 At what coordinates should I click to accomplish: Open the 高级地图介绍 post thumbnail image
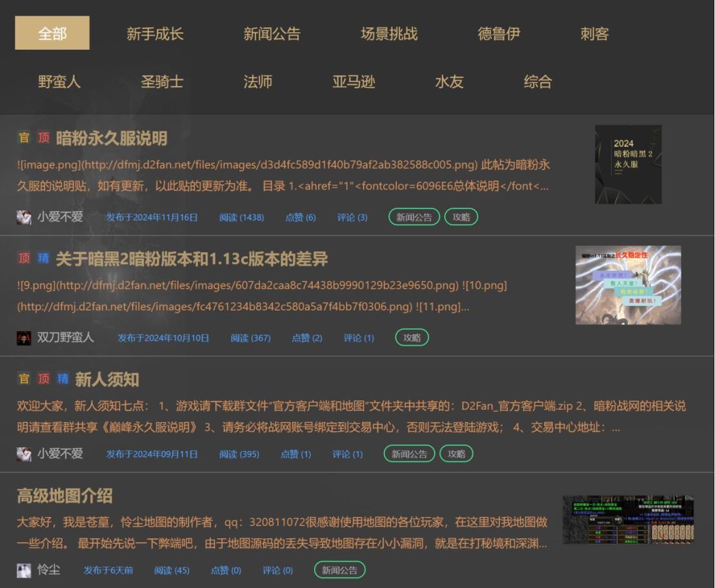(x=628, y=520)
